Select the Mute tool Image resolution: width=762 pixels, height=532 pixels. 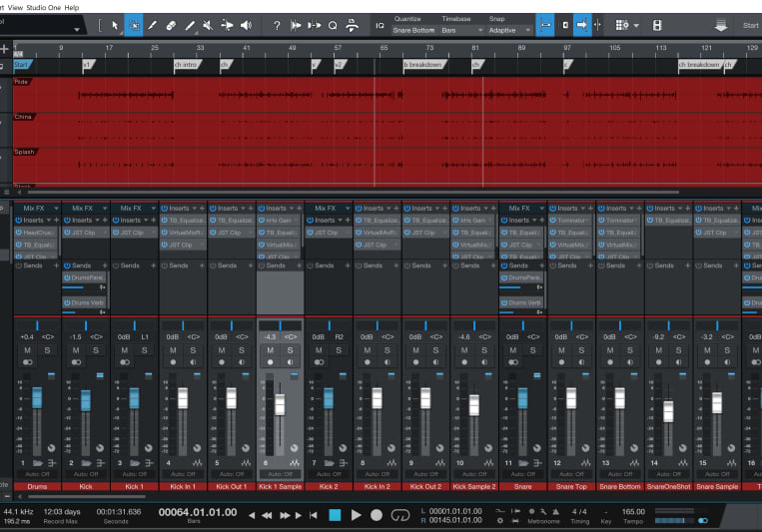pyautogui.click(x=208, y=25)
